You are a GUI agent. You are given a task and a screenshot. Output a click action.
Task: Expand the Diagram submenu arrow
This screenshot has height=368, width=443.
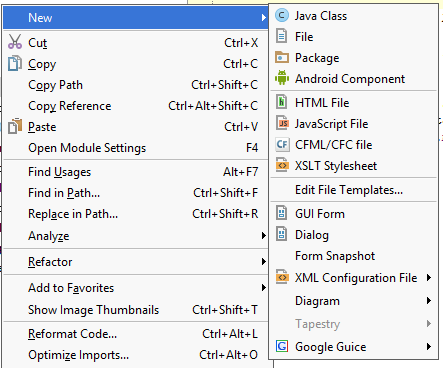(429, 301)
